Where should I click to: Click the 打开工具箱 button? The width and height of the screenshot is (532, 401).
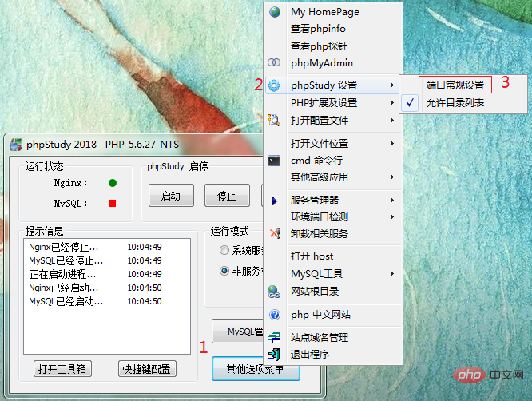62,369
